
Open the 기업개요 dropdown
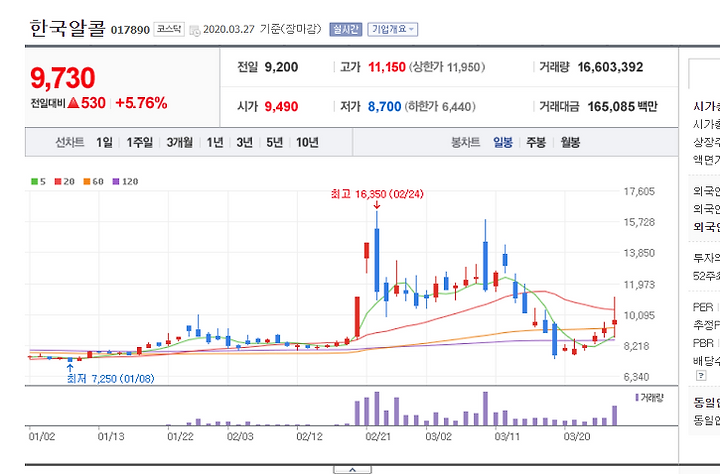point(393,29)
